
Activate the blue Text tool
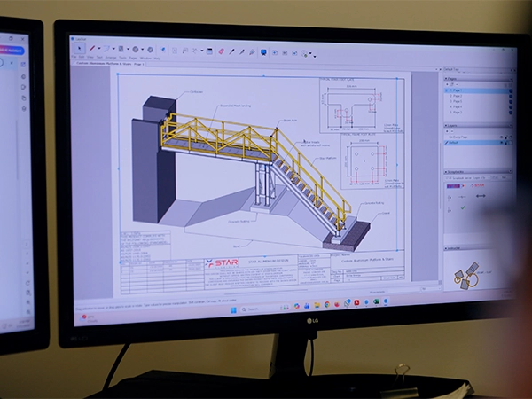pos(163,50)
